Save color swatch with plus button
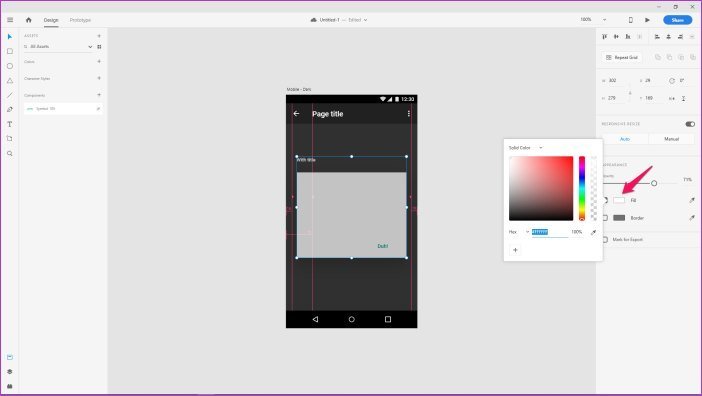Viewport: 702px width, 396px height. click(515, 250)
